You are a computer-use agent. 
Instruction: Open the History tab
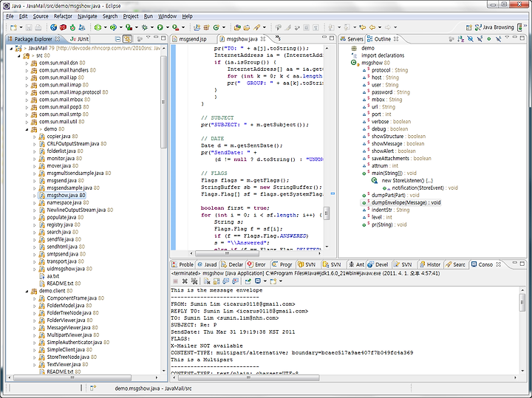click(429, 265)
